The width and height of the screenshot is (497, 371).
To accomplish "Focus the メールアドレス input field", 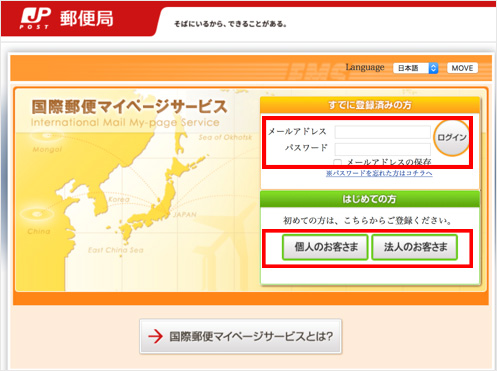I will coord(382,132).
